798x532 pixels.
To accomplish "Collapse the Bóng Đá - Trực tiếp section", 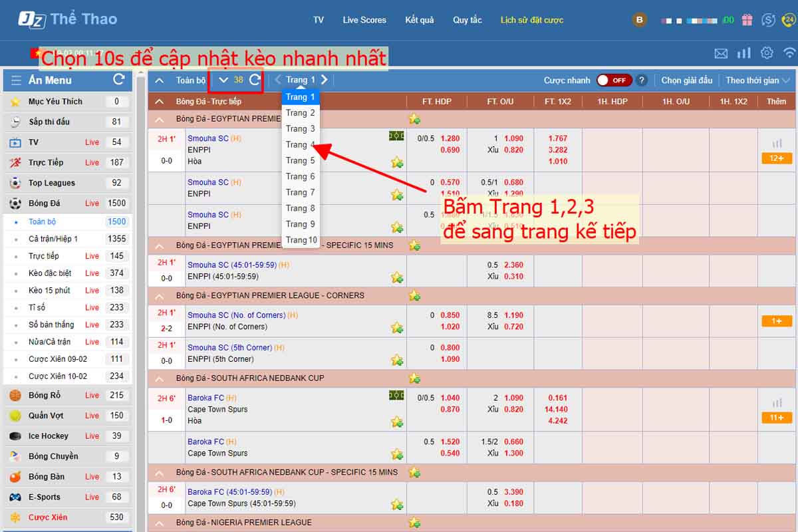I will [x=159, y=102].
